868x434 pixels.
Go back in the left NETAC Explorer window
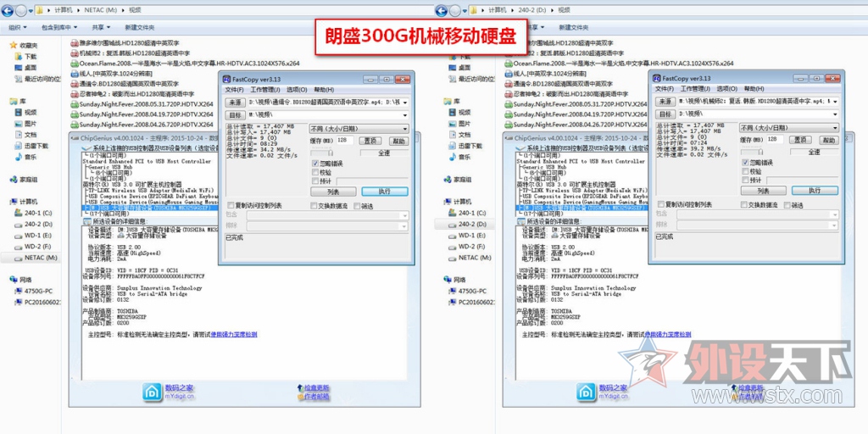click(x=8, y=10)
